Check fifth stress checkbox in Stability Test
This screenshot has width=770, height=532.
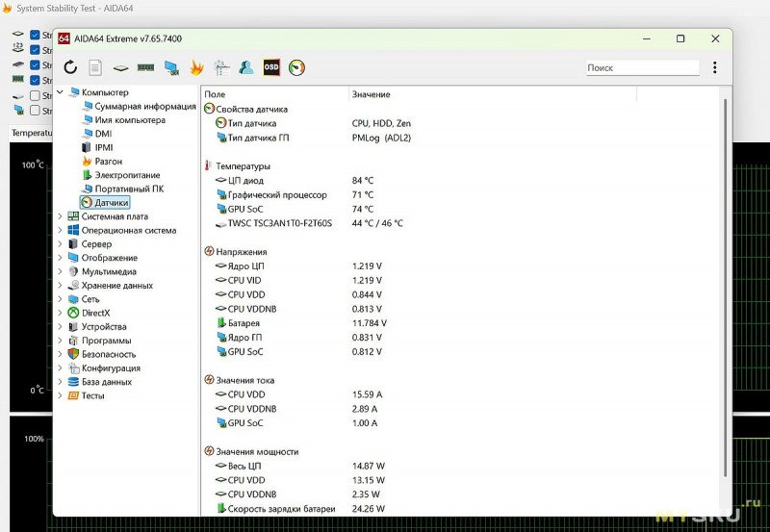click(35, 95)
